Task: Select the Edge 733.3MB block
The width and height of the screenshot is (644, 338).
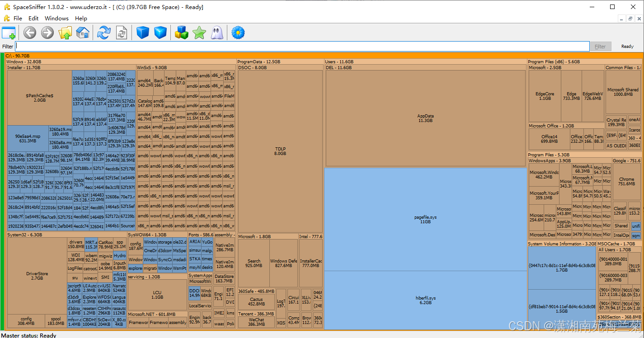Action: (571, 96)
